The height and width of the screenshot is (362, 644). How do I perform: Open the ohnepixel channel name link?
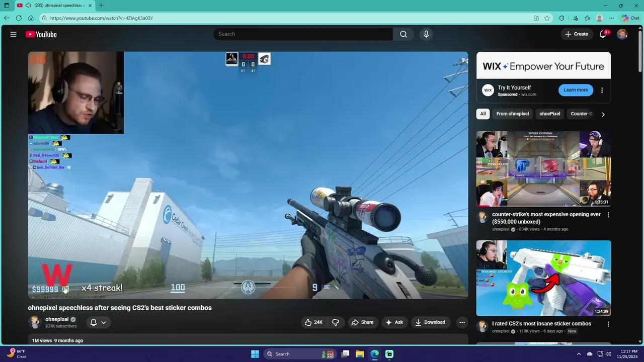pyautogui.click(x=57, y=319)
